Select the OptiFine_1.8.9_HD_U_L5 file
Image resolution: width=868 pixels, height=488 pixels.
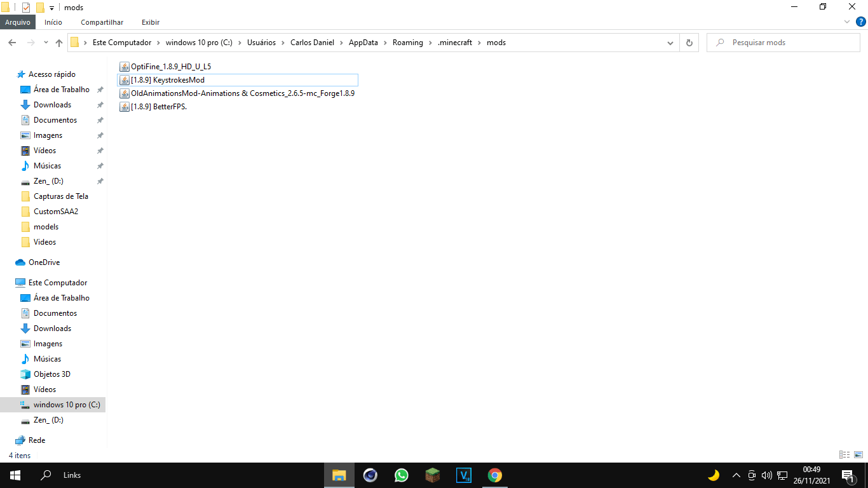point(171,66)
